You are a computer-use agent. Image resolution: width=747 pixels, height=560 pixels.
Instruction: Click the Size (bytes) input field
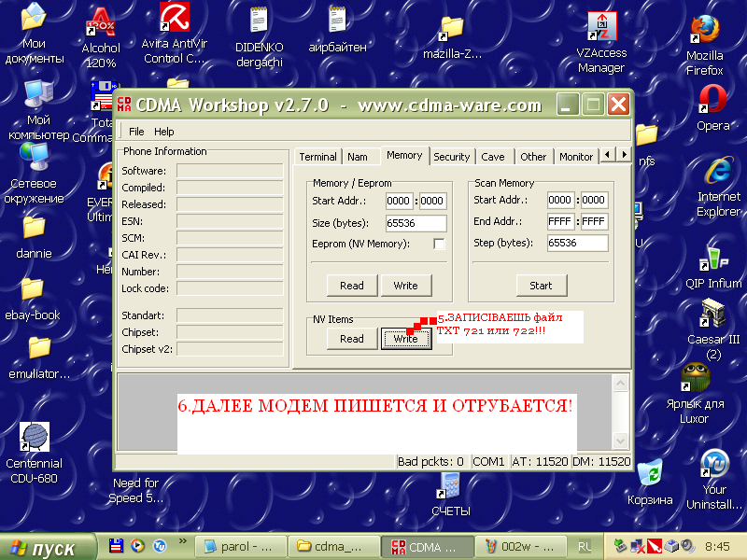pyautogui.click(x=416, y=223)
